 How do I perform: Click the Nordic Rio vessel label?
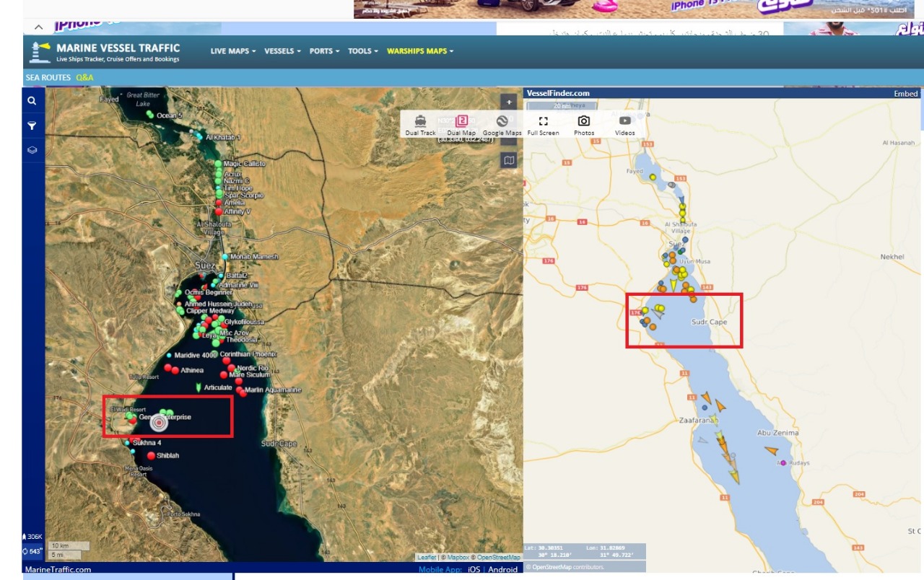253,368
